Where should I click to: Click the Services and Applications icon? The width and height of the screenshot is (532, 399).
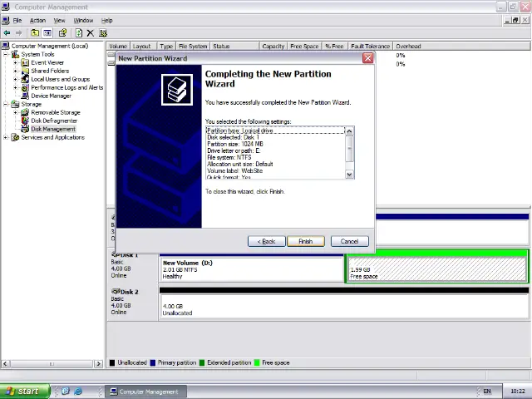(x=15, y=137)
